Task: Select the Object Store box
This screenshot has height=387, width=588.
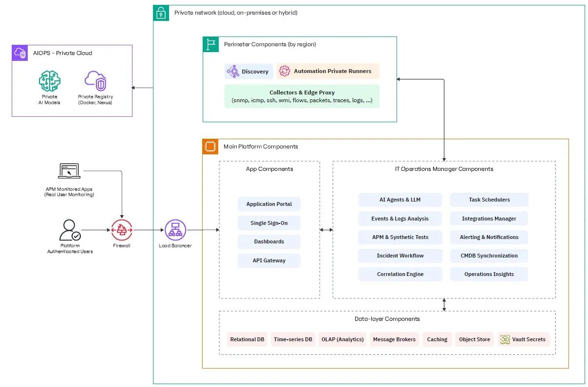Action: point(474,339)
